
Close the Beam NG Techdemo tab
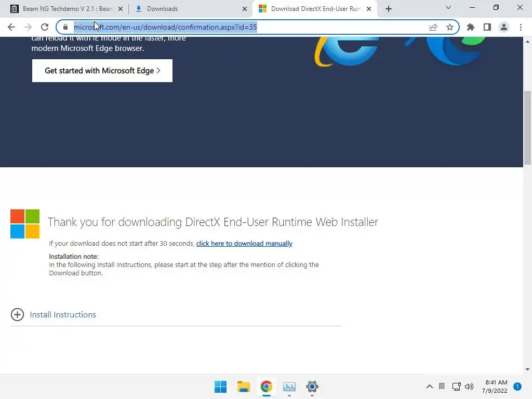(x=121, y=9)
